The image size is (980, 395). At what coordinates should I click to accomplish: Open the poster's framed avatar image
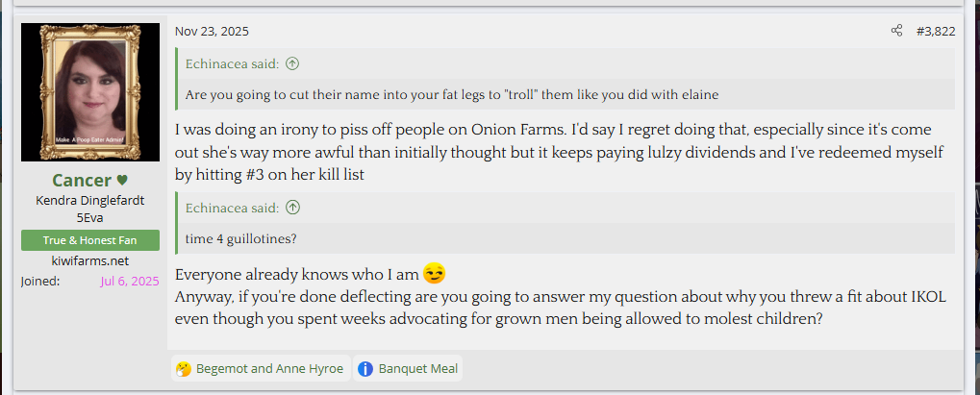click(x=90, y=92)
